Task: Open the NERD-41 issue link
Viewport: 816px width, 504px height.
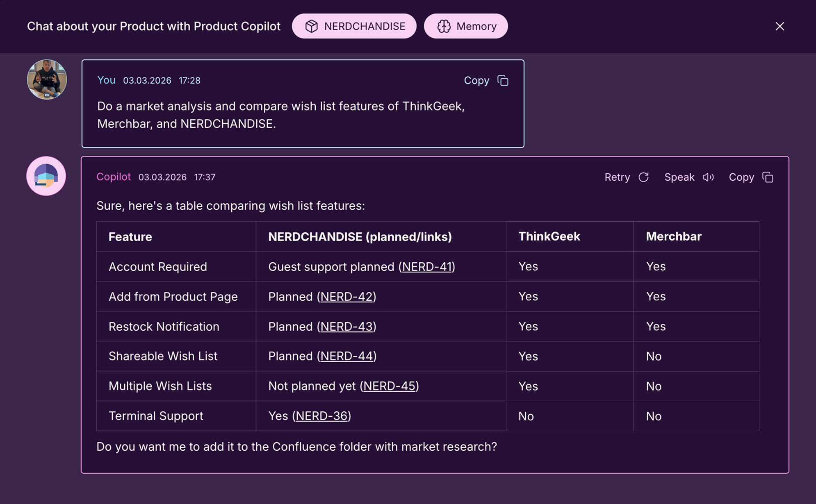Action: click(x=427, y=267)
